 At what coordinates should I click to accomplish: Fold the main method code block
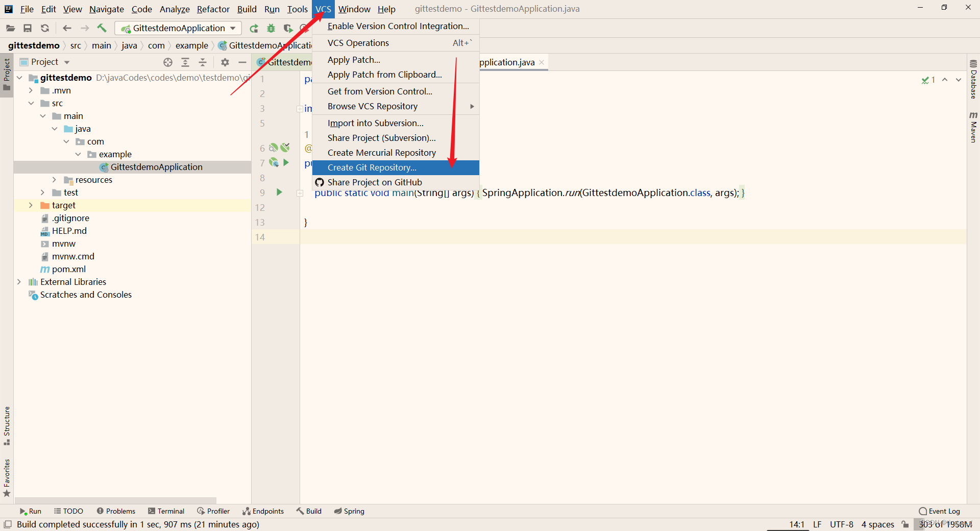pyautogui.click(x=300, y=193)
